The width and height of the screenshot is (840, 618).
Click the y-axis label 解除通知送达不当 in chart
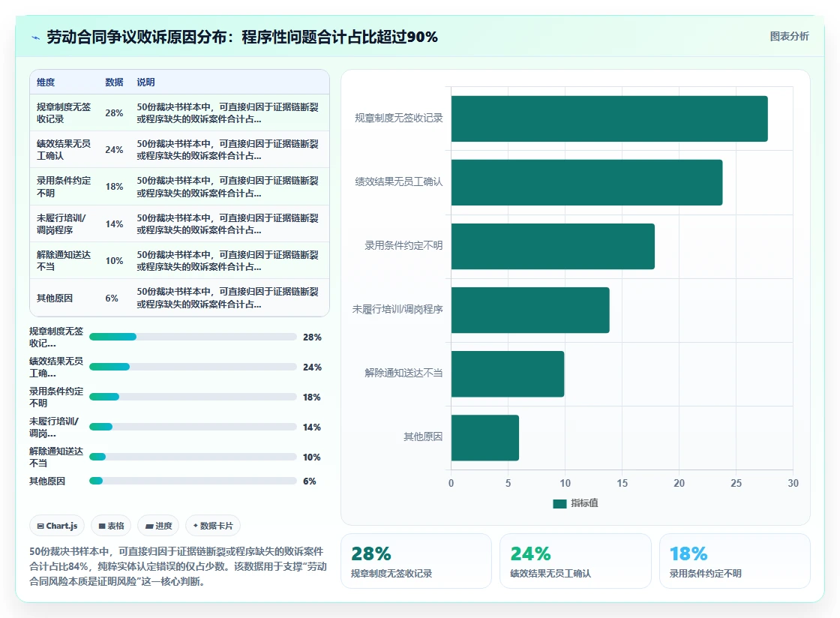pyautogui.click(x=403, y=373)
